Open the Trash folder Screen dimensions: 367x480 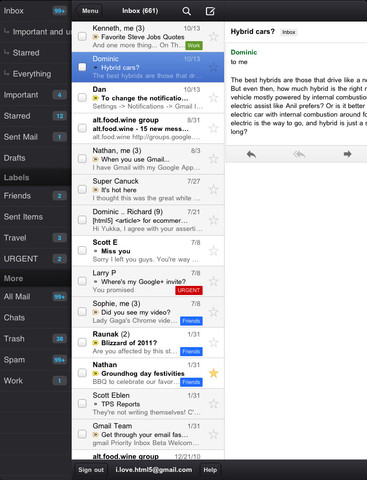pos(35,339)
